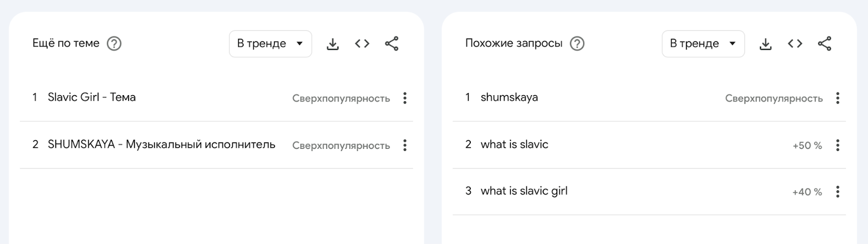
Task: Open 'SHUMSKAYA - Музыкальный исполнитель' topic
Action: (x=161, y=145)
